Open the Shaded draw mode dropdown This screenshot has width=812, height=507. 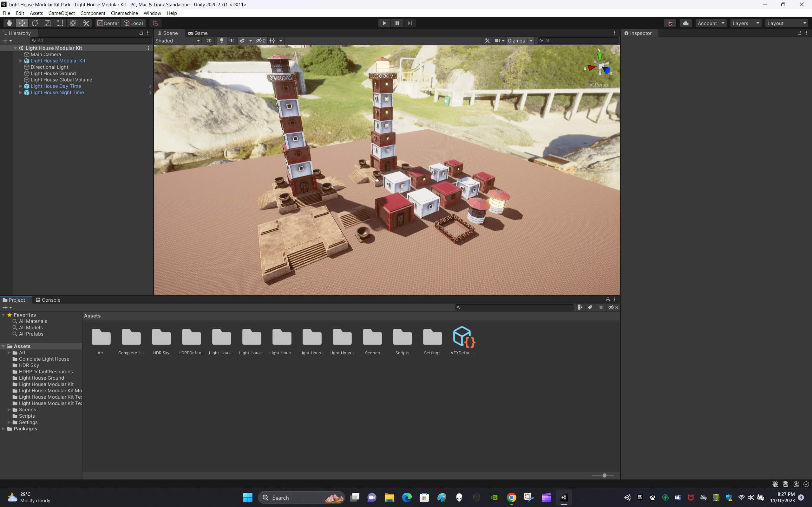point(178,41)
